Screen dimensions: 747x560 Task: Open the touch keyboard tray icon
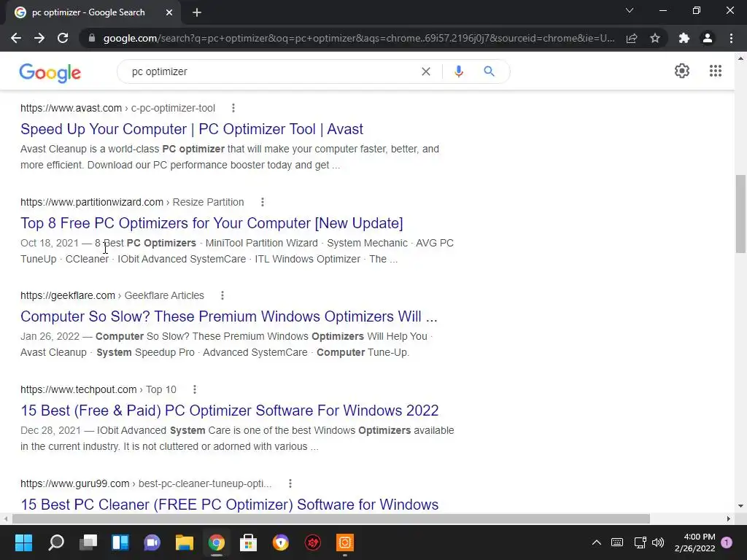coord(617,542)
